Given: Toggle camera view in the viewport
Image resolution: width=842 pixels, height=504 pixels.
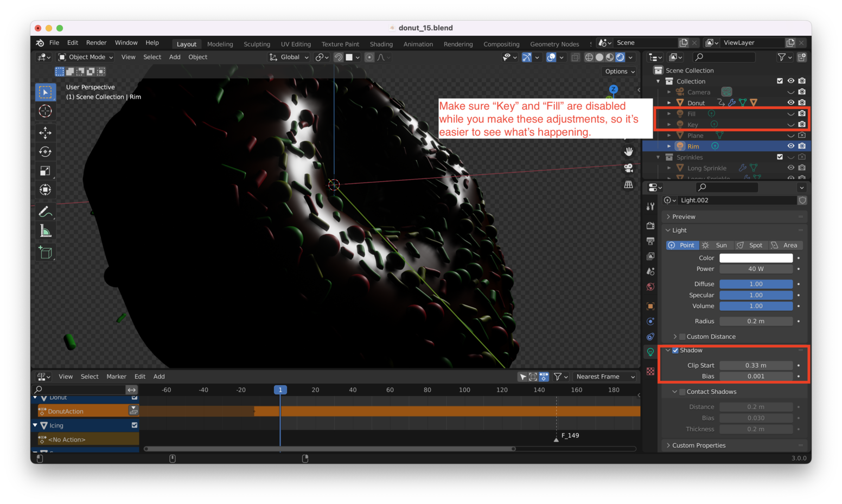Looking at the screenshot, I should 628,168.
